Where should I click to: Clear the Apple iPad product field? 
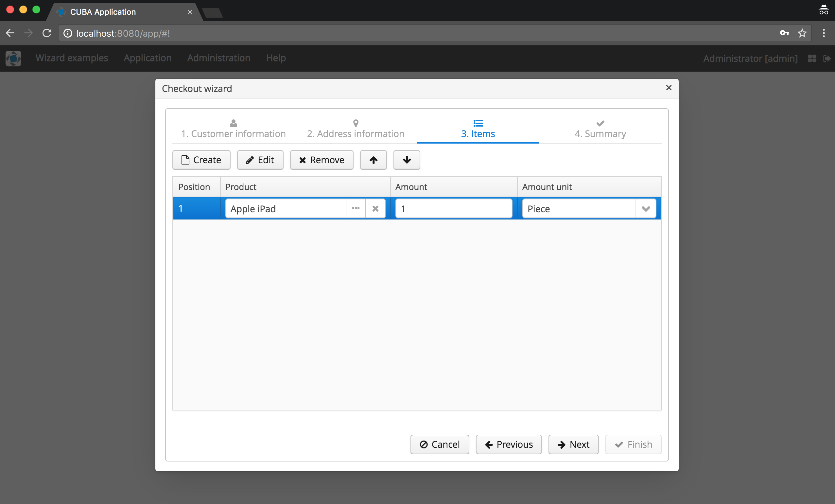375,208
